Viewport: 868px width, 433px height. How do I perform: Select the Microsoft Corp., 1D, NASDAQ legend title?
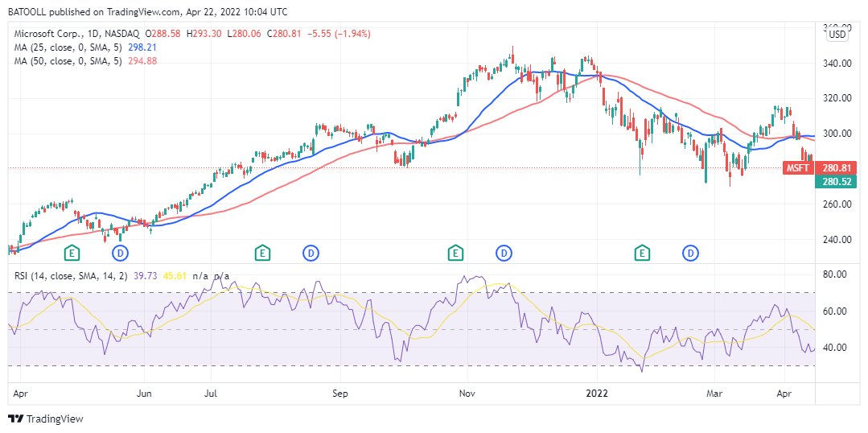(79, 34)
